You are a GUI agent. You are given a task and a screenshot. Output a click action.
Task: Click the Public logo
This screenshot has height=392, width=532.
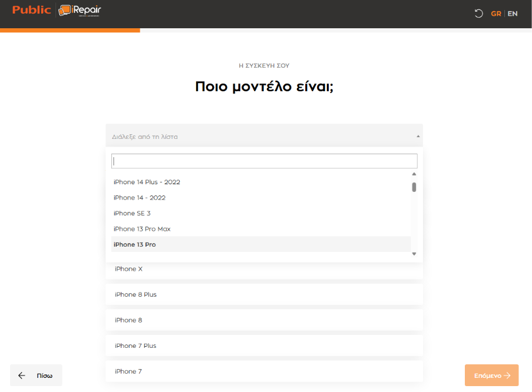click(31, 11)
